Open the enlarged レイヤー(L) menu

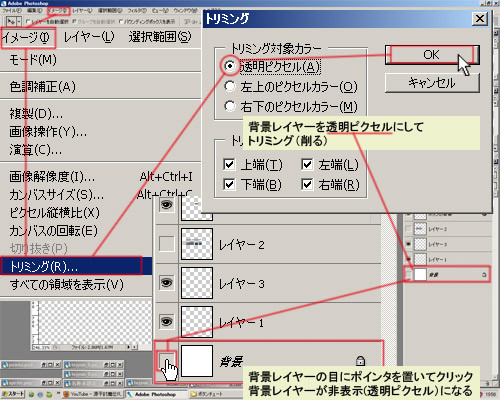[89, 37]
